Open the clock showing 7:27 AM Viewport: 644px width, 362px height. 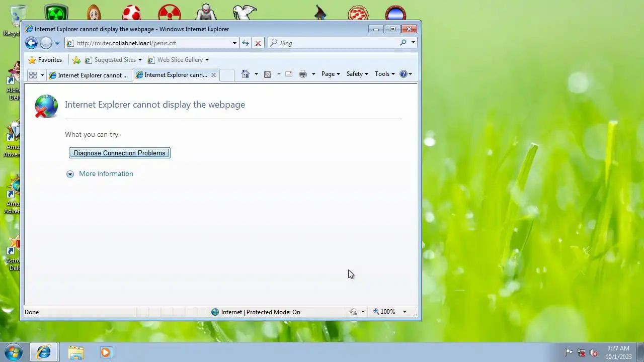click(618, 352)
